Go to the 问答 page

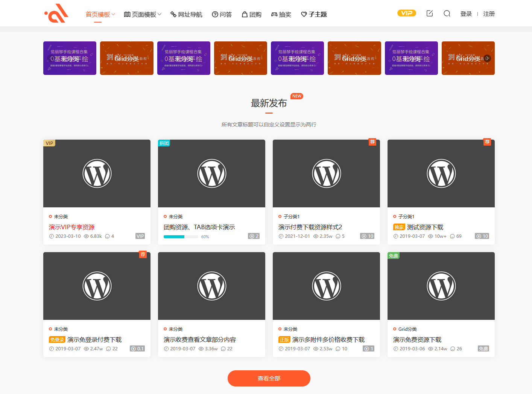[x=222, y=14]
